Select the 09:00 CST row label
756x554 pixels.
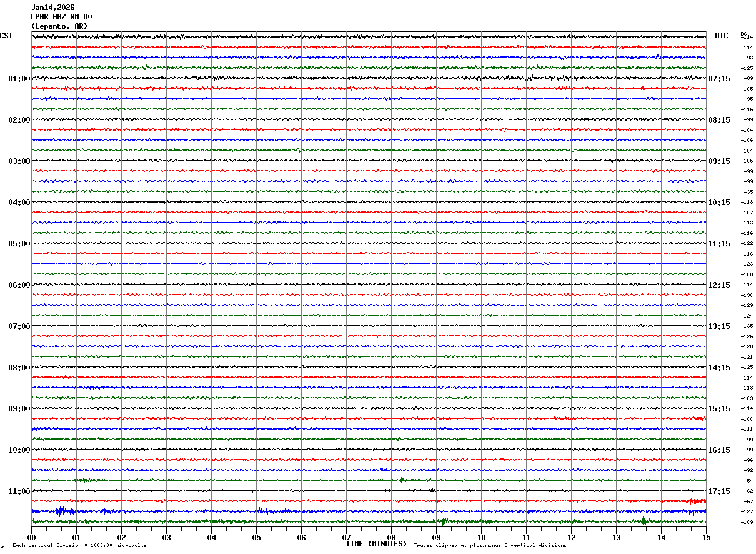pos(19,409)
